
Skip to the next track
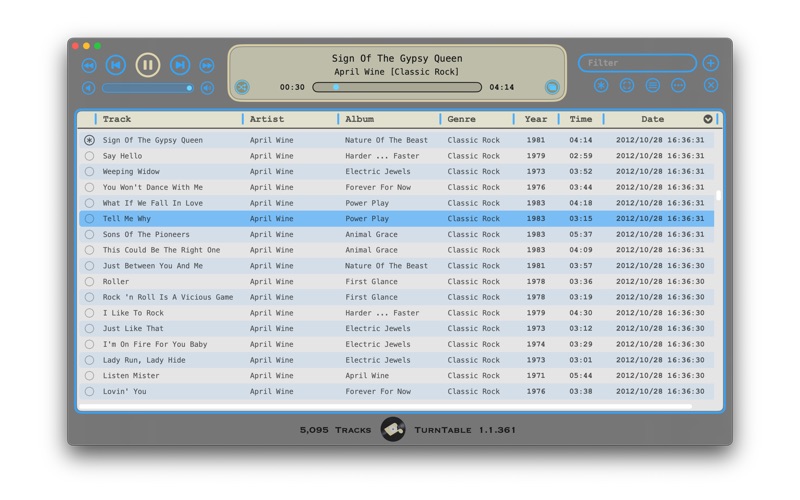click(180, 65)
